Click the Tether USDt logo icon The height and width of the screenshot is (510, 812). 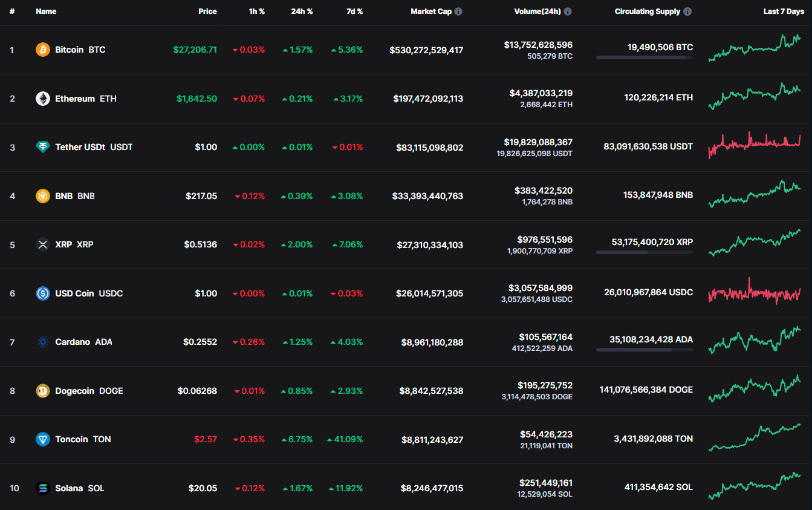click(42, 147)
